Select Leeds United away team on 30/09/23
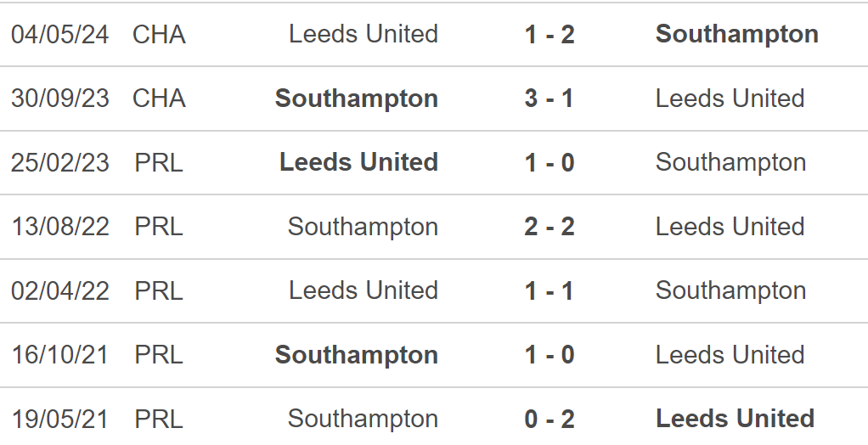This screenshot has height=445, width=868. click(x=730, y=99)
